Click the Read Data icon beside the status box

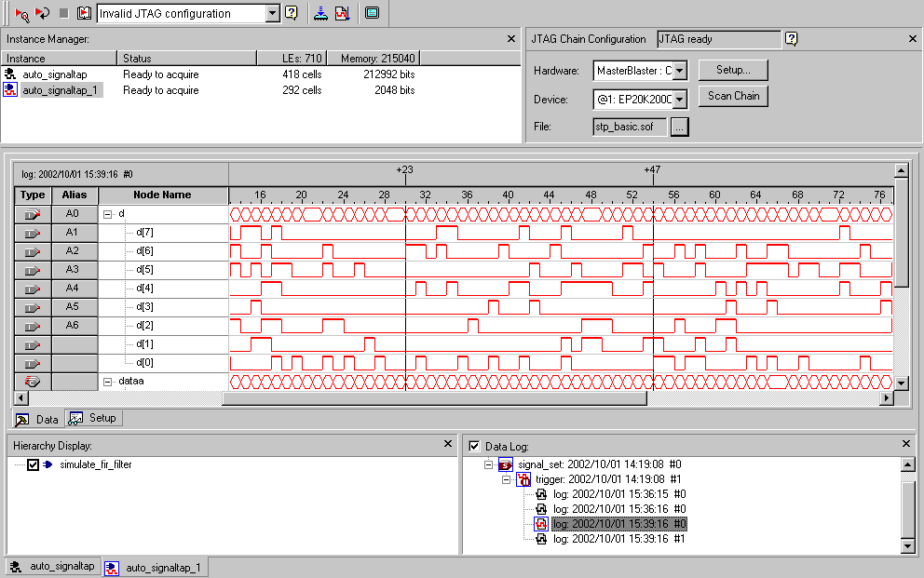click(x=84, y=13)
